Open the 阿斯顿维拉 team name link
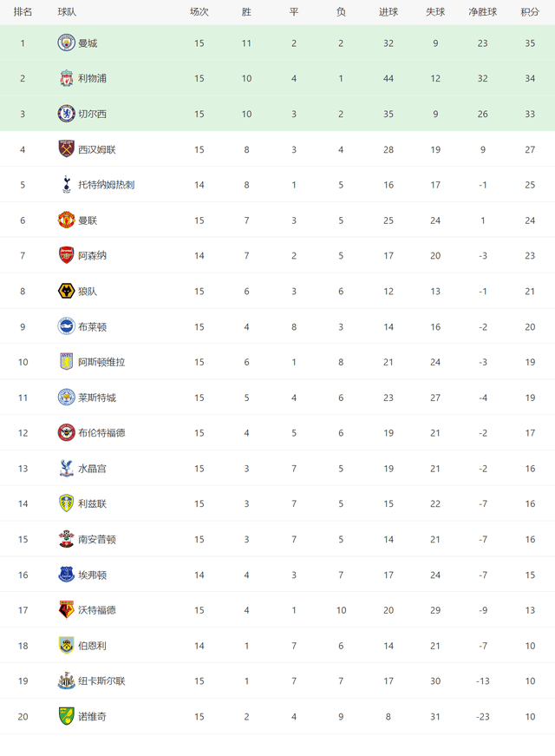The height and width of the screenshot is (756, 555). (101, 362)
